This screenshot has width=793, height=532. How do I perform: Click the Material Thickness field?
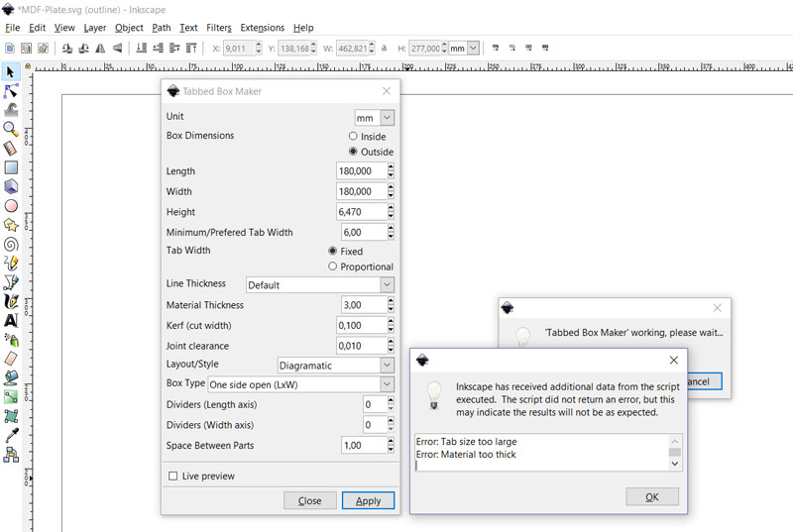point(365,305)
